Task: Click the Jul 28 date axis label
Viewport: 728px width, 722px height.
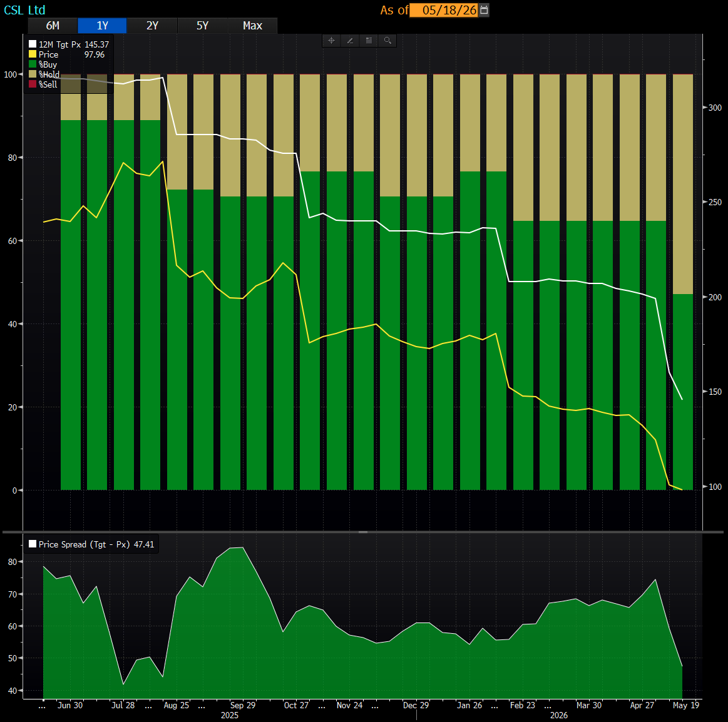Action: tap(123, 705)
